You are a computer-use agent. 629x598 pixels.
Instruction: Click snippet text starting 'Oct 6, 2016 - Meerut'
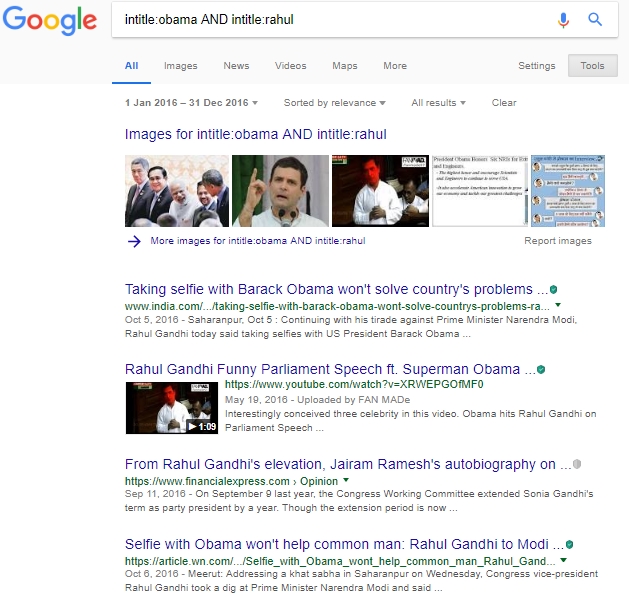coord(361,581)
